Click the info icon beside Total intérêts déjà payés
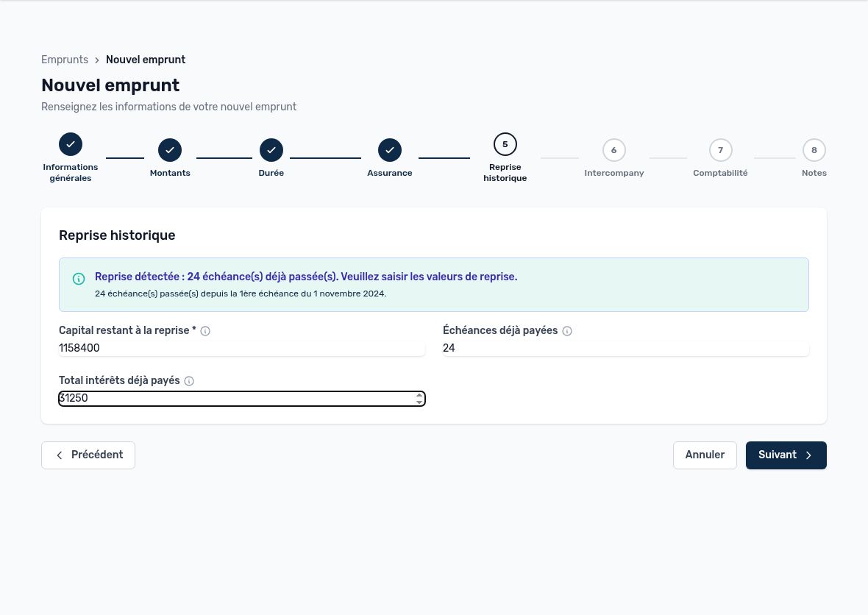 pos(189,381)
